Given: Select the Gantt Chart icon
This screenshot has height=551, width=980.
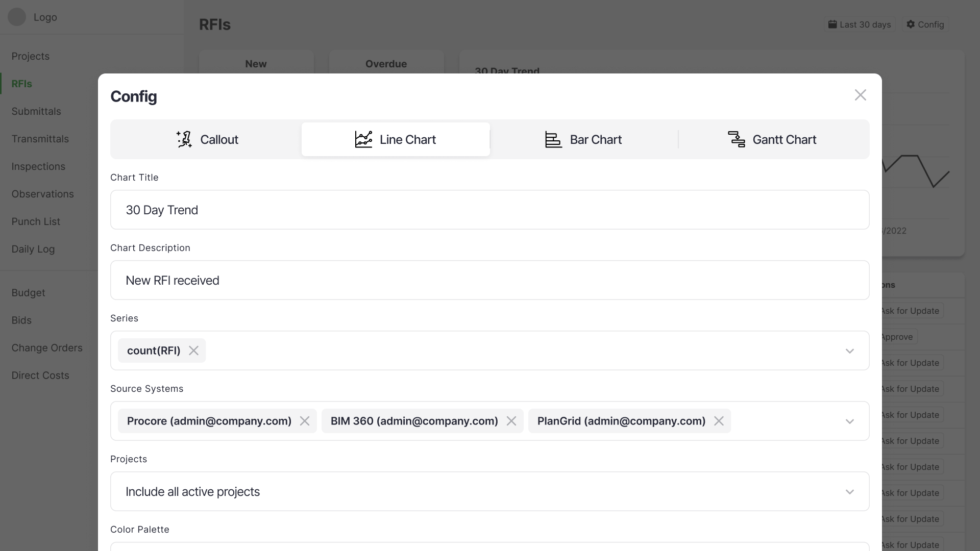Looking at the screenshot, I should pos(737,139).
